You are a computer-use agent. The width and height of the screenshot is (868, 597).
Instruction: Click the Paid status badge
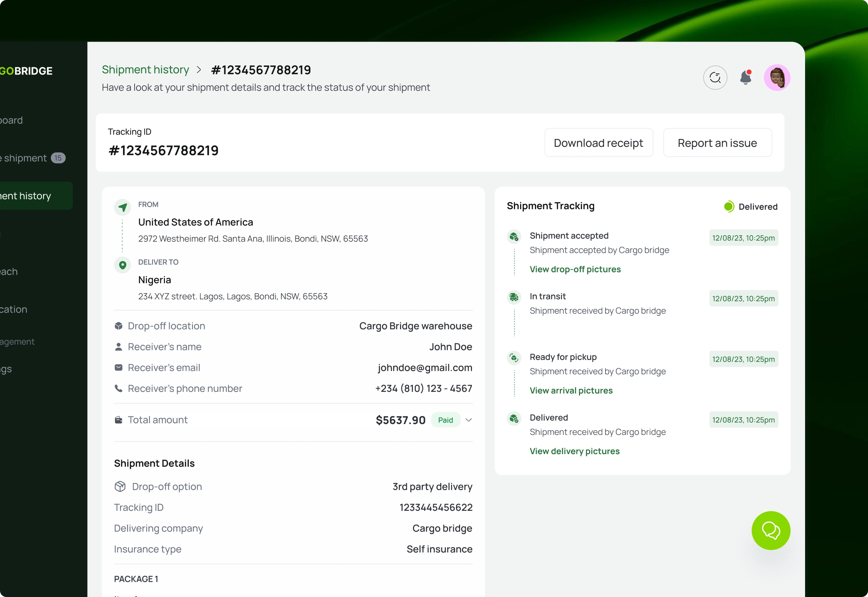coord(445,420)
